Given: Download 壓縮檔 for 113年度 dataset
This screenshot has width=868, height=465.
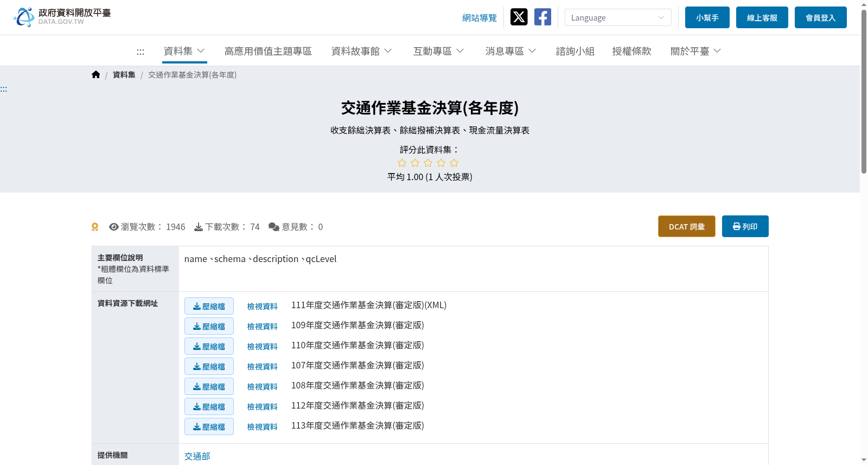Looking at the screenshot, I should tap(209, 426).
